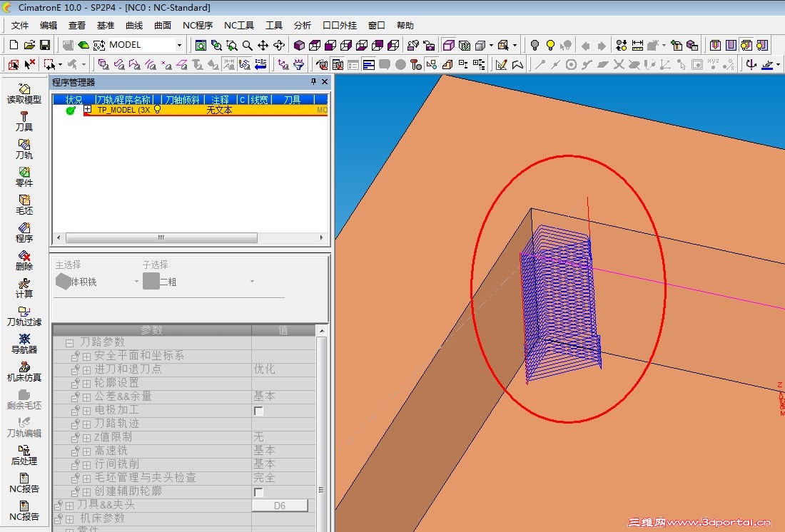Click 读取模型 (Load model) in NC sidebar

pos(24,93)
